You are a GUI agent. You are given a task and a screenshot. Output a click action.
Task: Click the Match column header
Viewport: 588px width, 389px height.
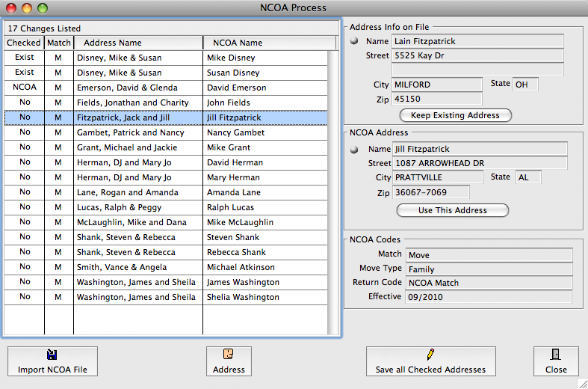pos(59,43)
